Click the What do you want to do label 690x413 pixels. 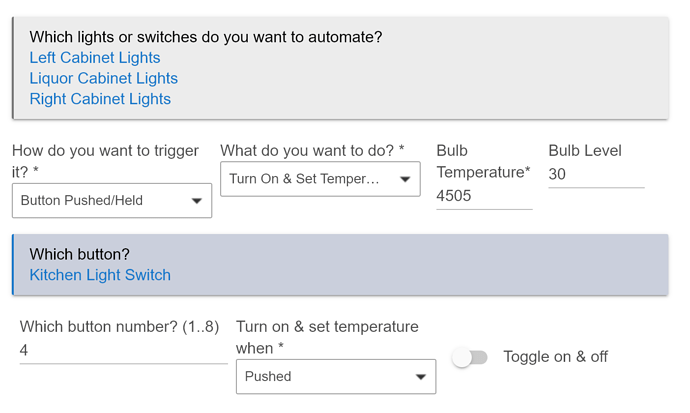point(312,150)
